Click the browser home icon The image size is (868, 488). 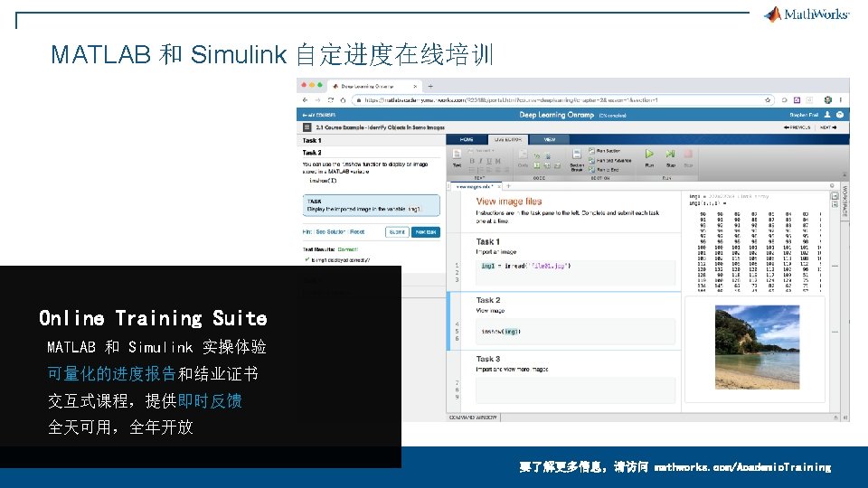point(344,100)
